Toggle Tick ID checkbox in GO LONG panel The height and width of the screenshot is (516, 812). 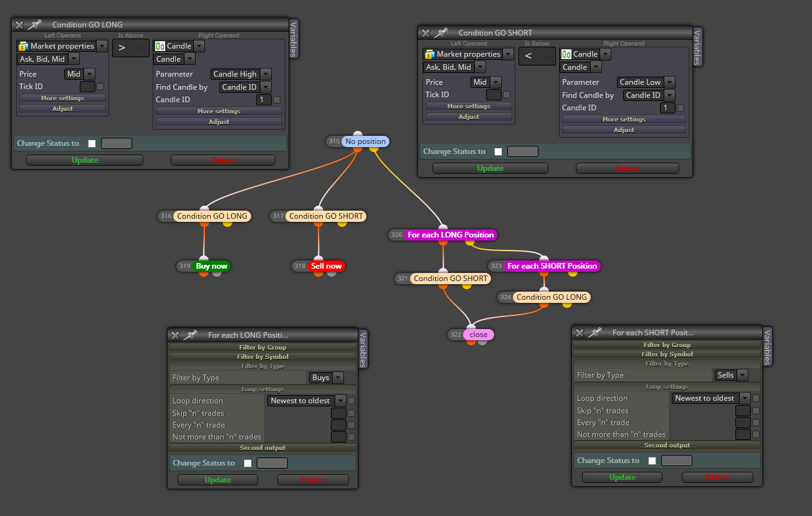click(x=100, y=87)
